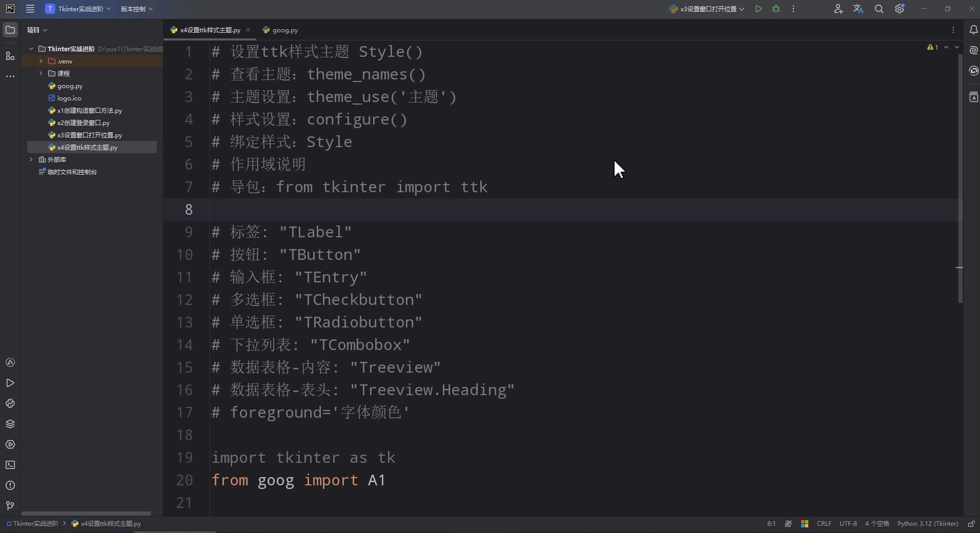Toggle read-only lock icon in status bar
Screen dimensions: 980x533
coord(971,524)
